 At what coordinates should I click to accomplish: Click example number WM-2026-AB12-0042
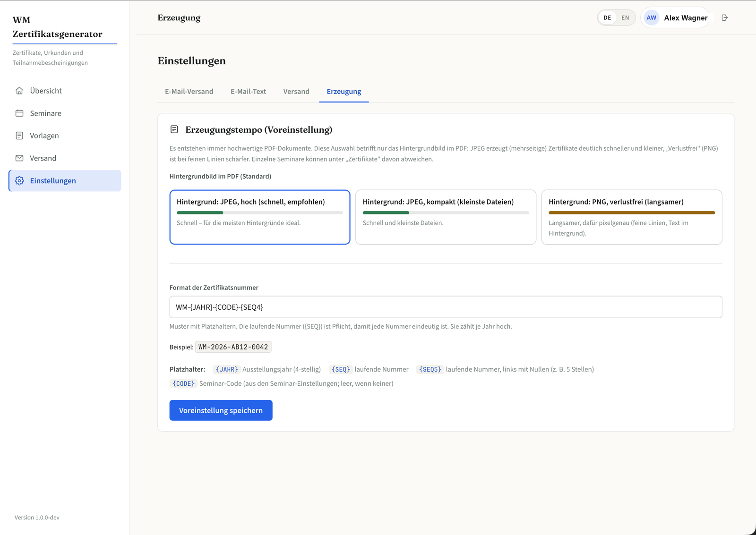233,347
